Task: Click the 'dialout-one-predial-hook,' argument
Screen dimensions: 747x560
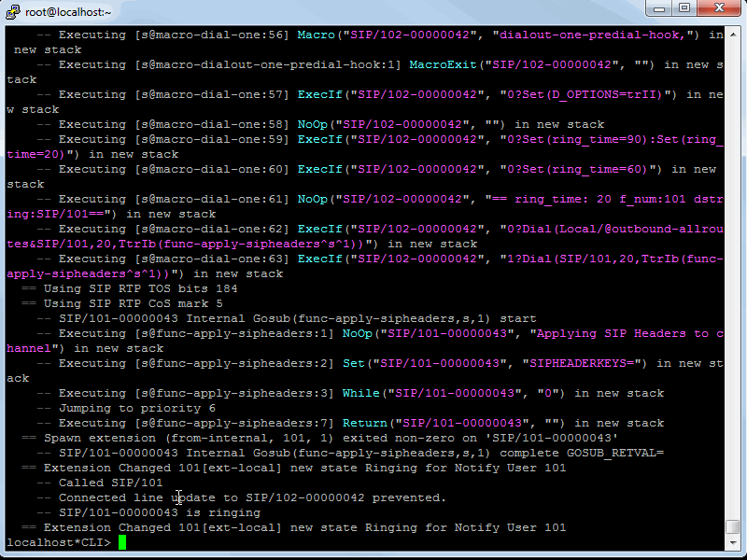Action: pos(592,35)
